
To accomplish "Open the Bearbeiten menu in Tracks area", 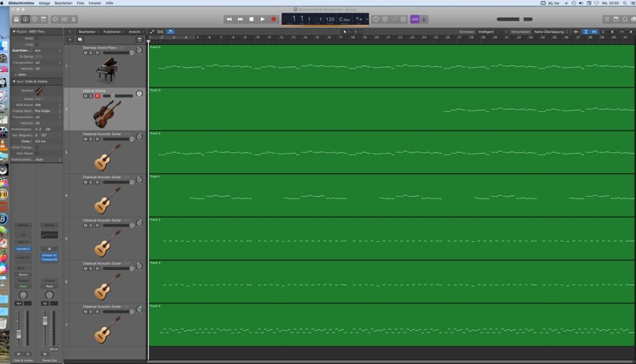I will tap(88, 32).
